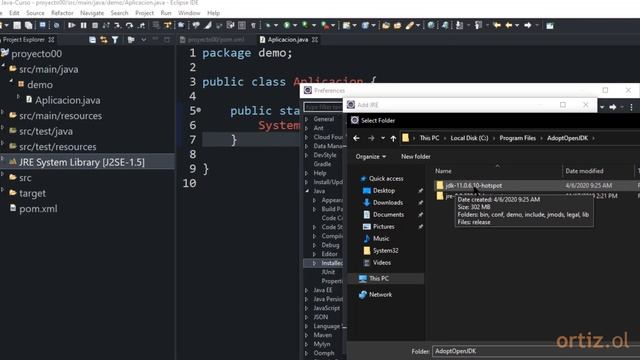
Task: Select JUnit entry in Preferences tree
Action: coord(328,272)
